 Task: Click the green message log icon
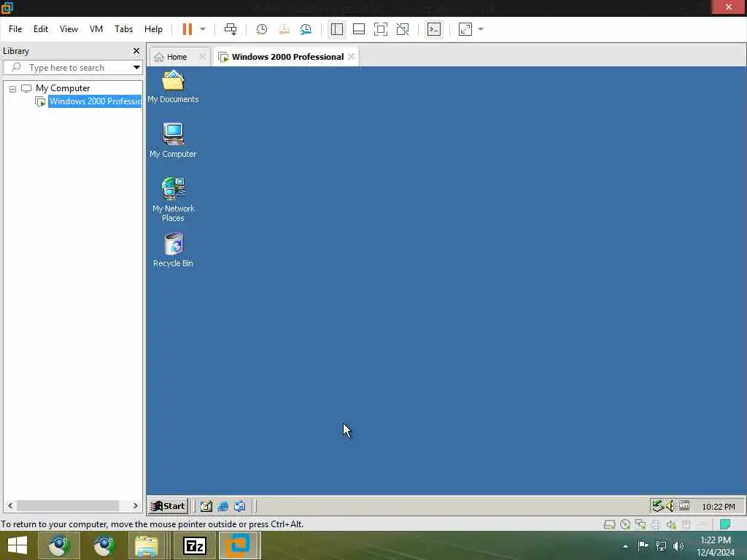point(724,525)
